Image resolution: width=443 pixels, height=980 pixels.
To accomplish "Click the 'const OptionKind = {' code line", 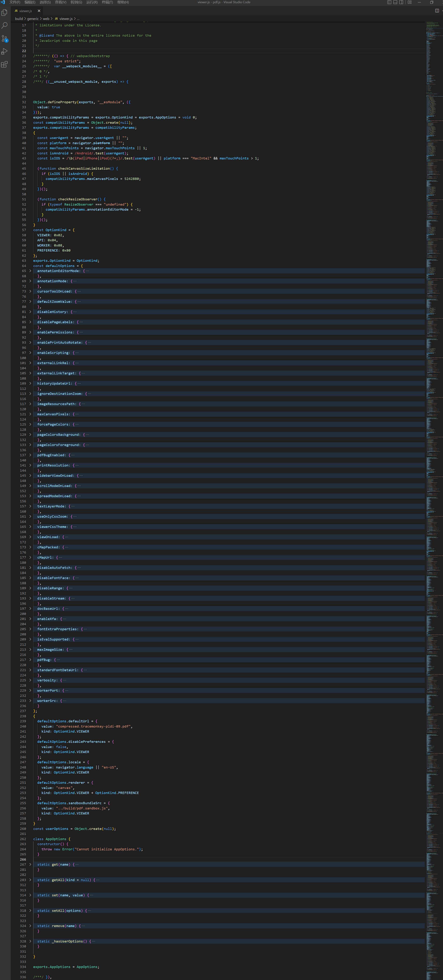I will click(x=54, y=230).
